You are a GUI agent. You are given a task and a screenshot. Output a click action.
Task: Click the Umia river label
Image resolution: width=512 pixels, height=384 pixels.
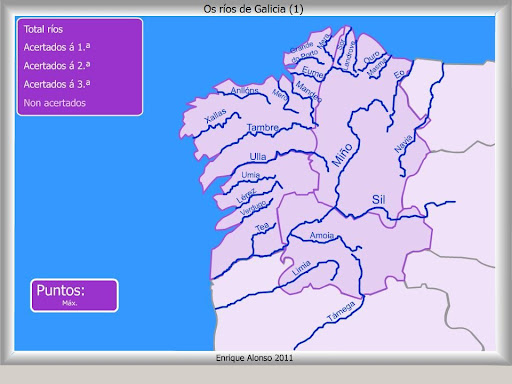coord(251,175)
